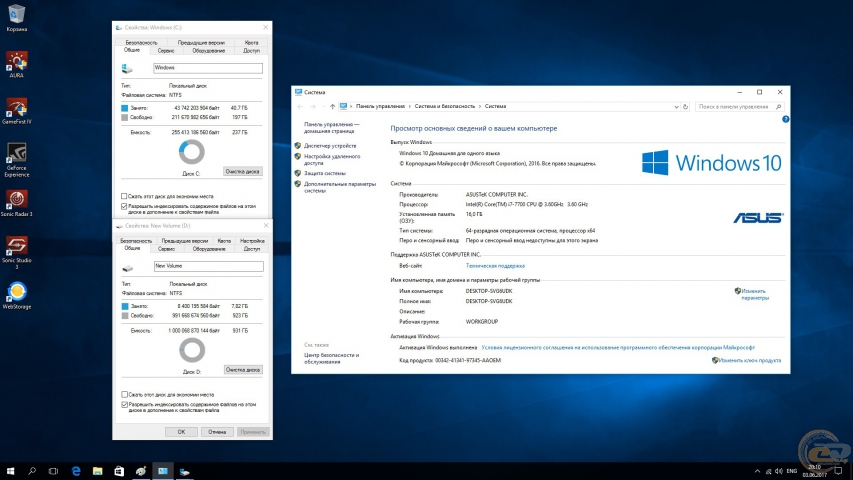Open Центр безопасности и обслуживания link
Screen dimensions: 853x480
coord(331,358)
